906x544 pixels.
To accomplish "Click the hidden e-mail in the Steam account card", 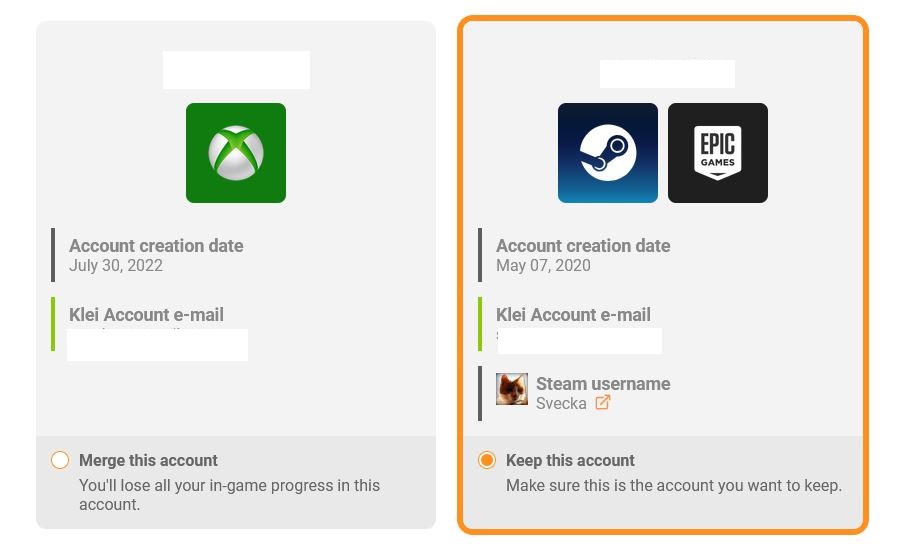I will [580, 340].
